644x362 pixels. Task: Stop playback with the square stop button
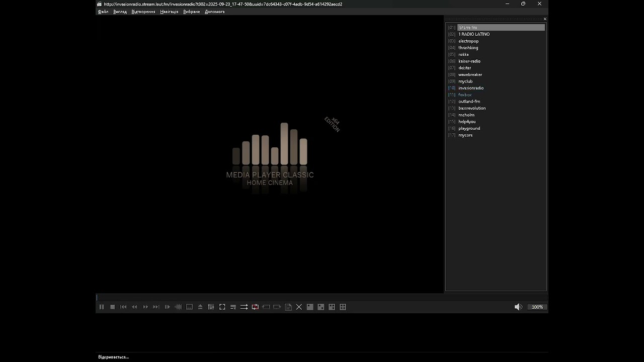click(113, 307)
